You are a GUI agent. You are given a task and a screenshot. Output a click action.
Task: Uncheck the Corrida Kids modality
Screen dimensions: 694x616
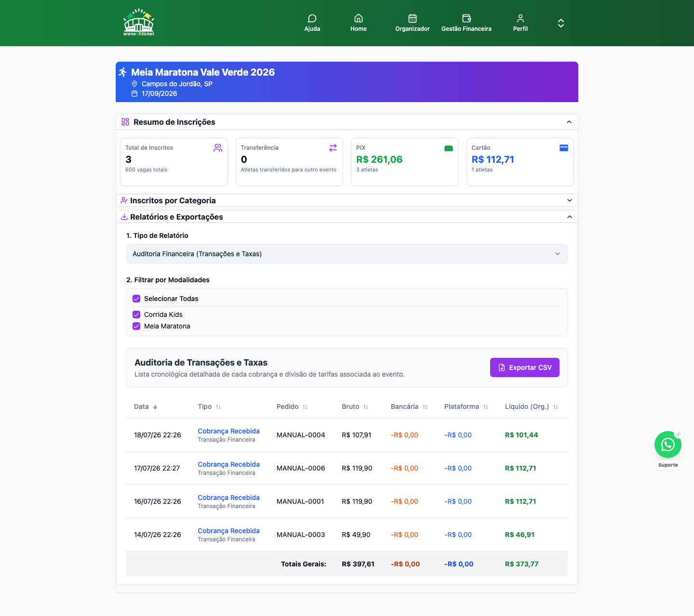click(136, 315)
